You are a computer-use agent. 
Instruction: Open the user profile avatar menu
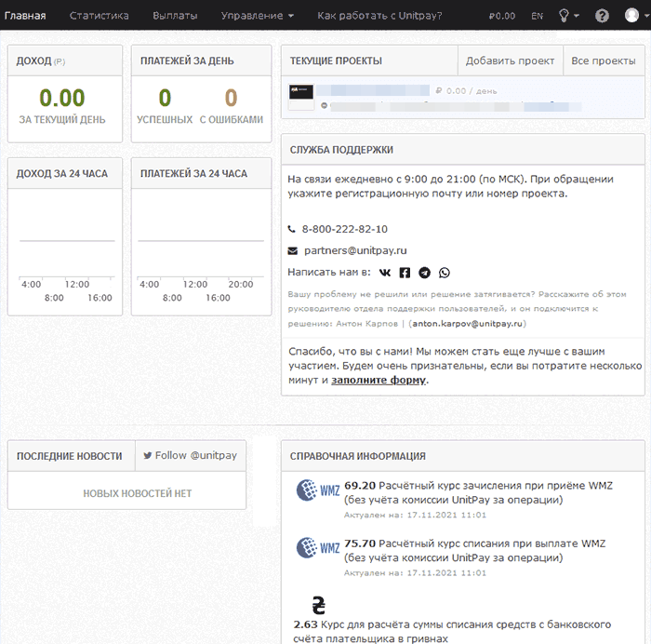point(631,16)
